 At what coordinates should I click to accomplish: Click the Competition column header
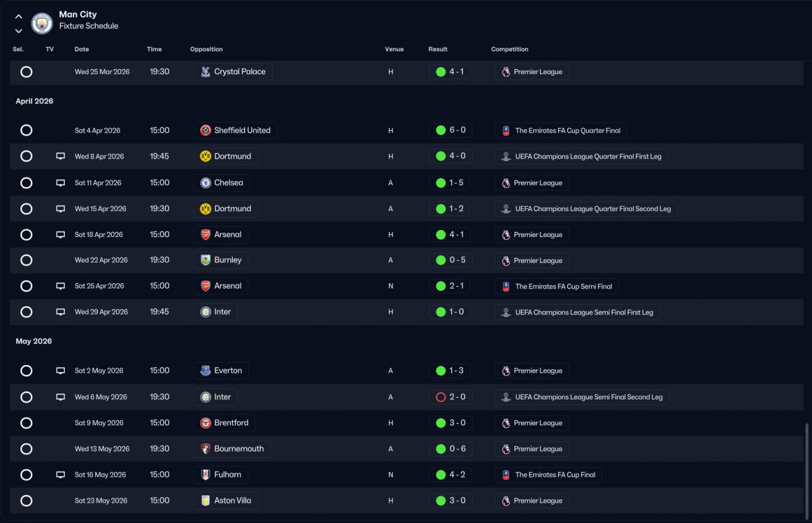coord(509,49)
